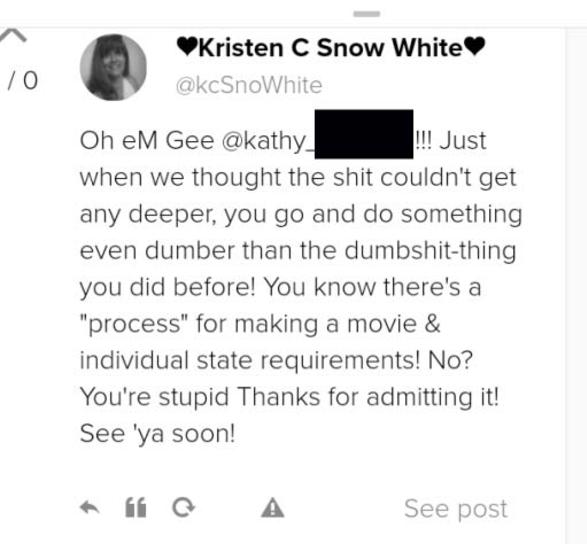Open Kristen's profile picture avatar
The height and width of the screenshot is (544, 587).
tap(113, 67)
